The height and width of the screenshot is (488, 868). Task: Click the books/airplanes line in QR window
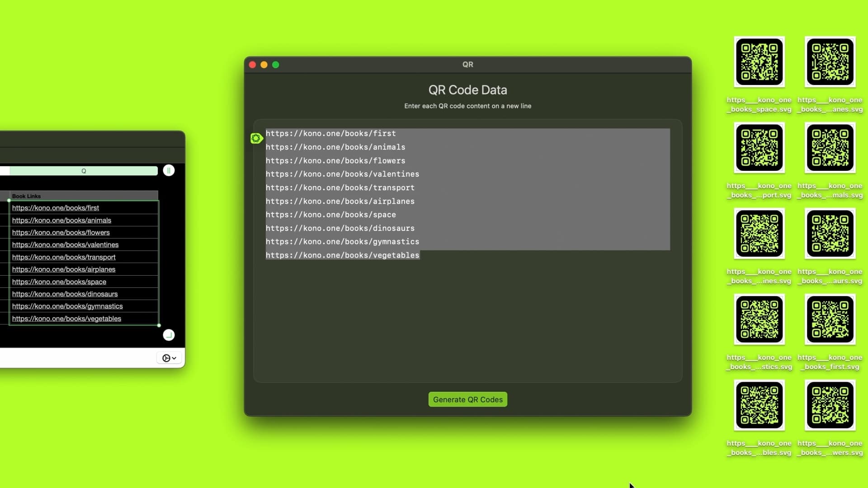pos(340,201)
